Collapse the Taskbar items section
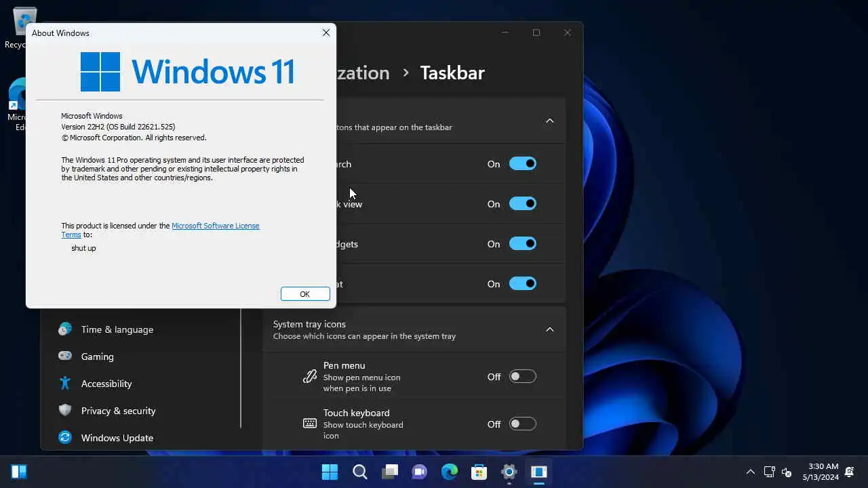Viewport: 868px width, 488px height. (x=550, y=121)
